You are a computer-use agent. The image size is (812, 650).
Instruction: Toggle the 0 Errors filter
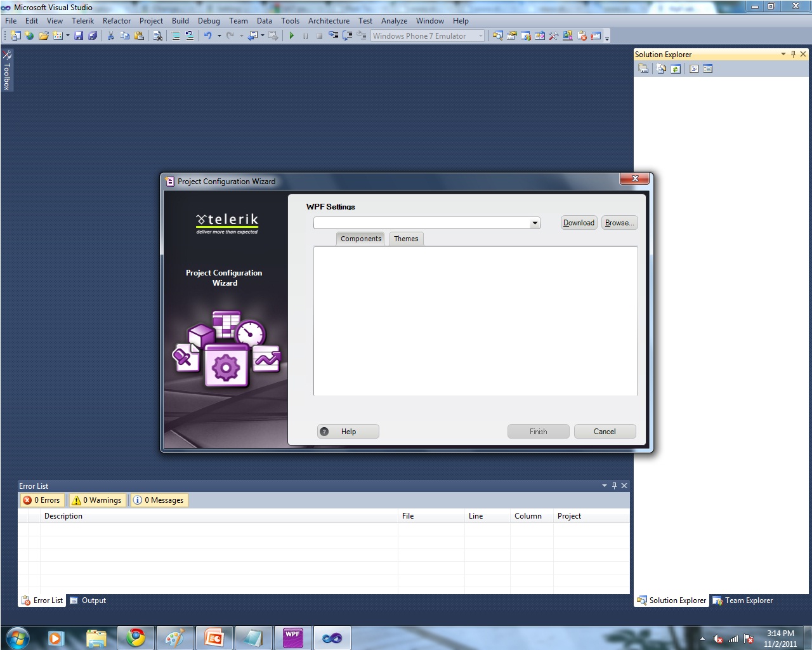(x=42, y=500)
